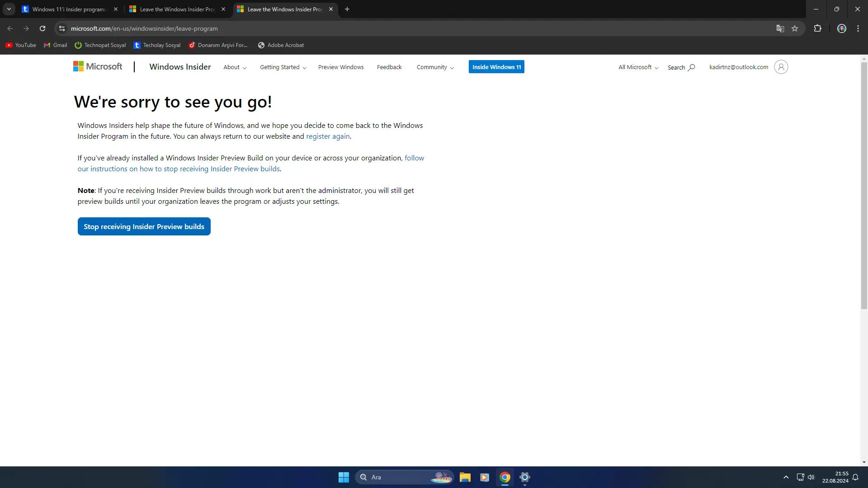Open the Extensions puzzle icon
The width and height of the screenshot is (868, 488).
pos(817,28)
